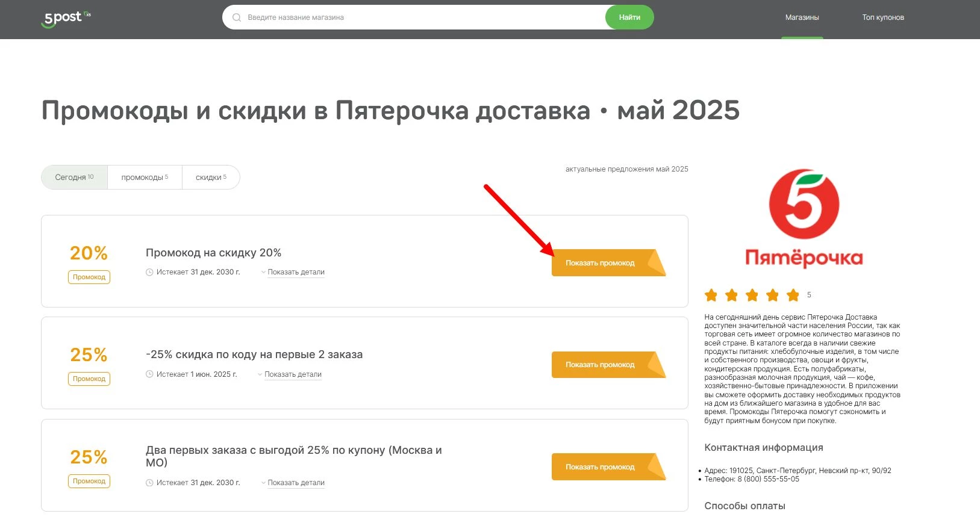Open the Магазины menu item

pyautogui.click(x=801, y=17)
